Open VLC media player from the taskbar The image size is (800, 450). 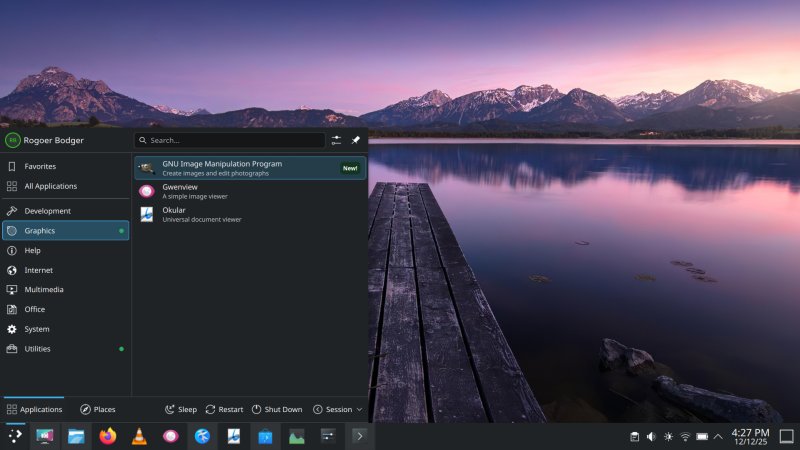[139, 436]
